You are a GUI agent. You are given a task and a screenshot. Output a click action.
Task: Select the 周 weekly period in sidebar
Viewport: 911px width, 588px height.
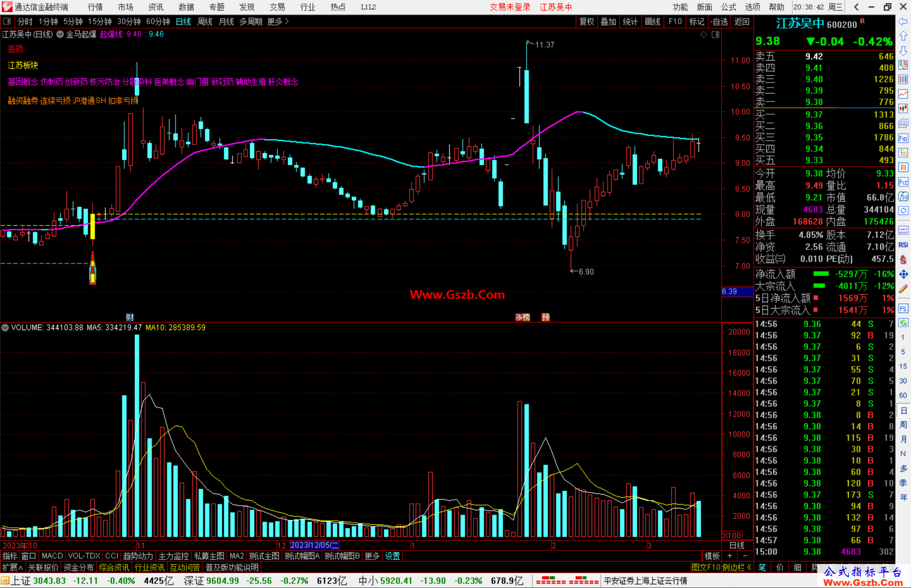(x=903, y=425)
